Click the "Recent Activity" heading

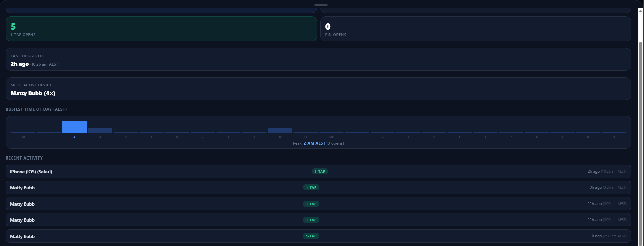click(x=24, y=158)
